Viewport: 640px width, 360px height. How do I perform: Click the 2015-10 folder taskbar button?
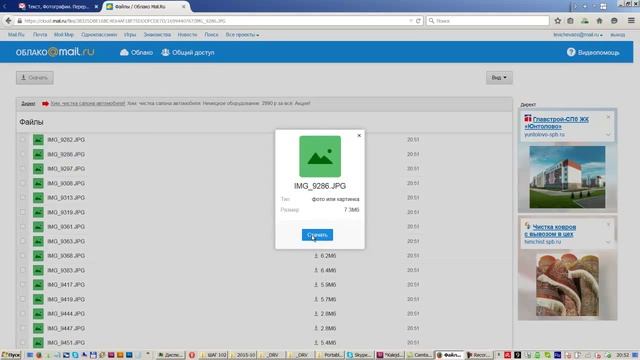click(x=243, y=355)
